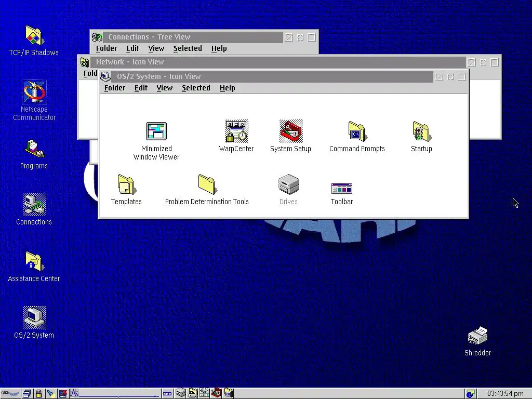Image resolution: width=532 pixels, height=399 pixels.
Task: Click the Network - Icon View title bar
Action: 277,62
